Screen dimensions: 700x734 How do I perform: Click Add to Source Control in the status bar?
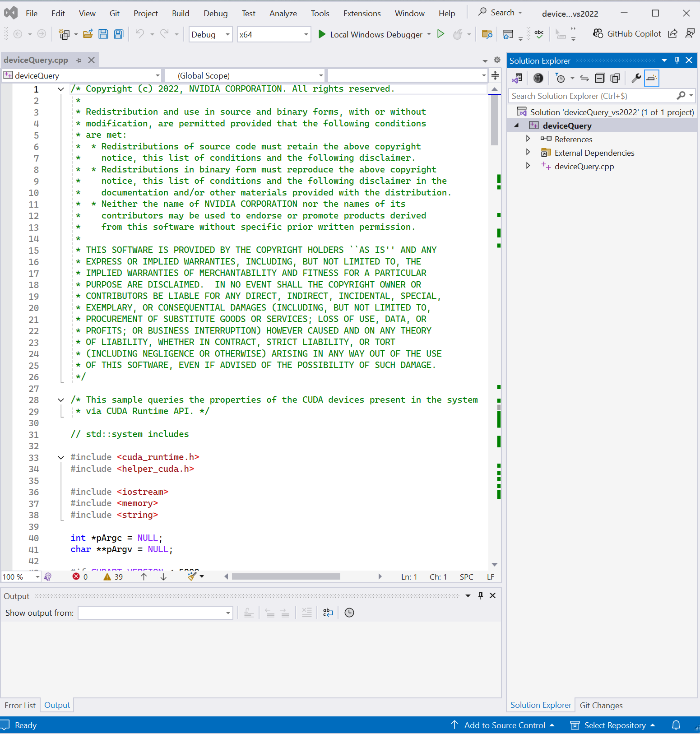504,725
